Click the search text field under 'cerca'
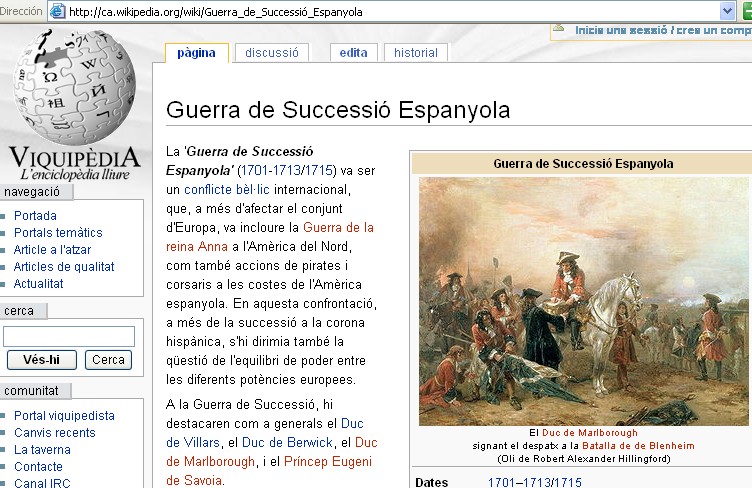Image resolution: width=752 pixels, height=488 pixels. 69,336
